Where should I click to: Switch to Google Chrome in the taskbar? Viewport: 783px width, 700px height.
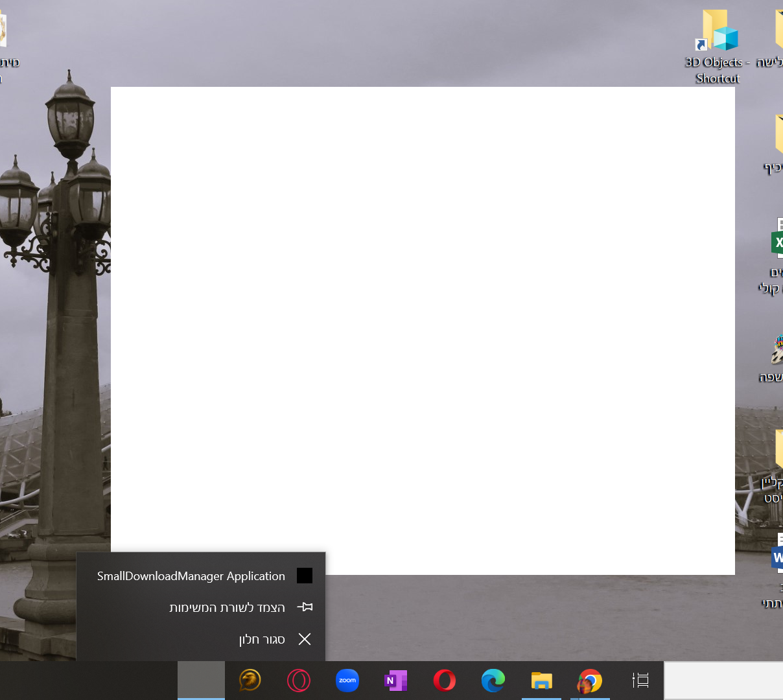coord(590,681)
